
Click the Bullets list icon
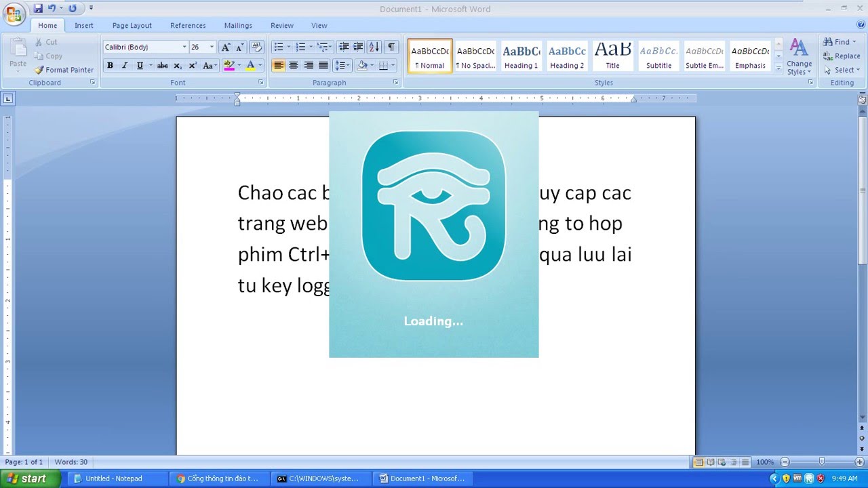point(279,47)
